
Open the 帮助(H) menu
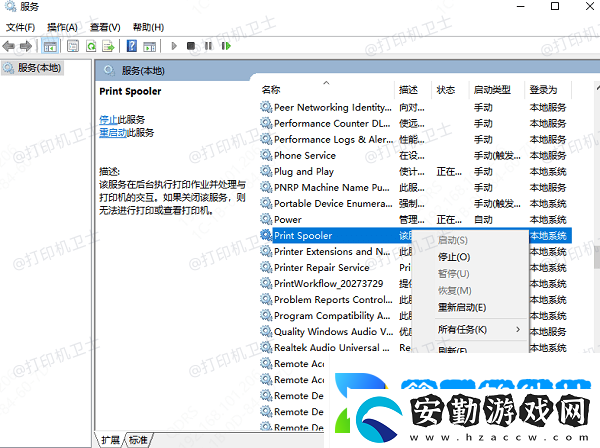(x=148, y=27)
